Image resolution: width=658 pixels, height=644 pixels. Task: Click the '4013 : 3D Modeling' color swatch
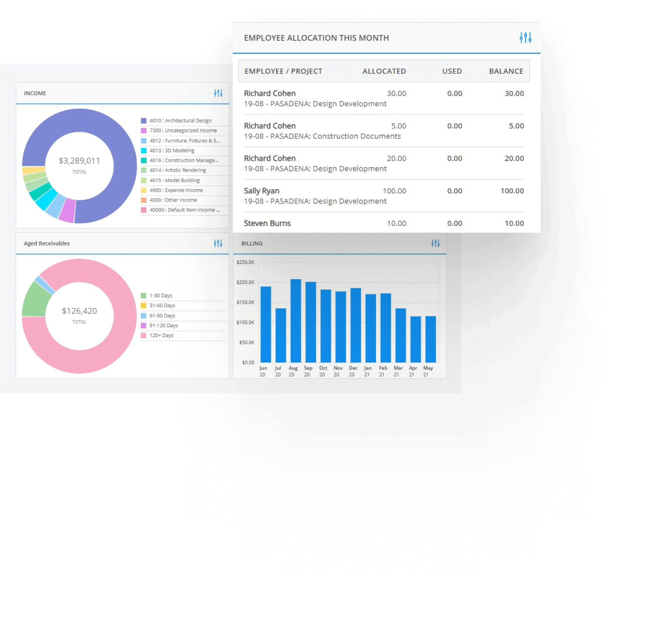click(x=143, y=150)
